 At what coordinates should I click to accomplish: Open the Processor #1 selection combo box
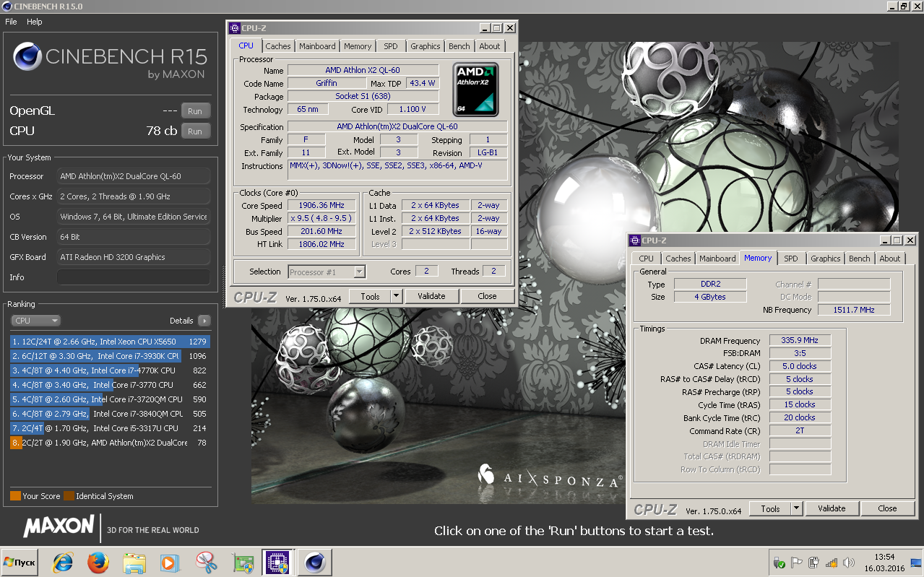point(327,272)
